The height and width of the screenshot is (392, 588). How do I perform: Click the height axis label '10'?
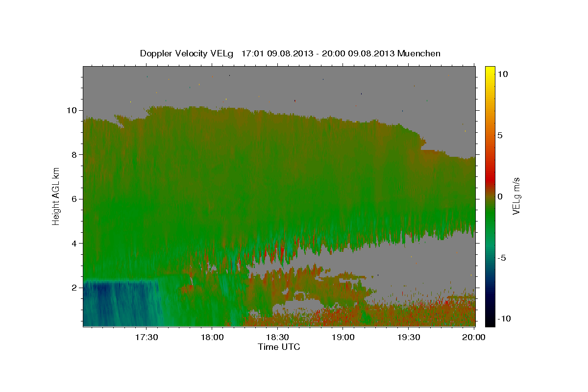[x=72, y=110]
